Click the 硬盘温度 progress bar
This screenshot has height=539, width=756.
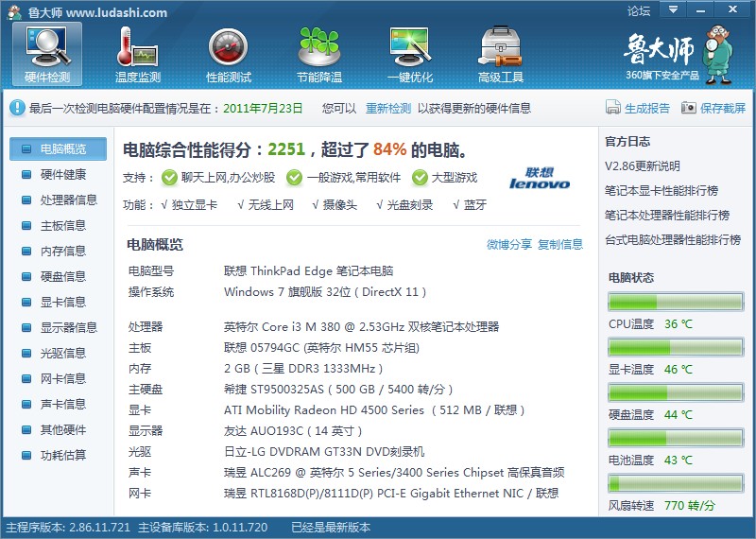[x=676, y=392]
